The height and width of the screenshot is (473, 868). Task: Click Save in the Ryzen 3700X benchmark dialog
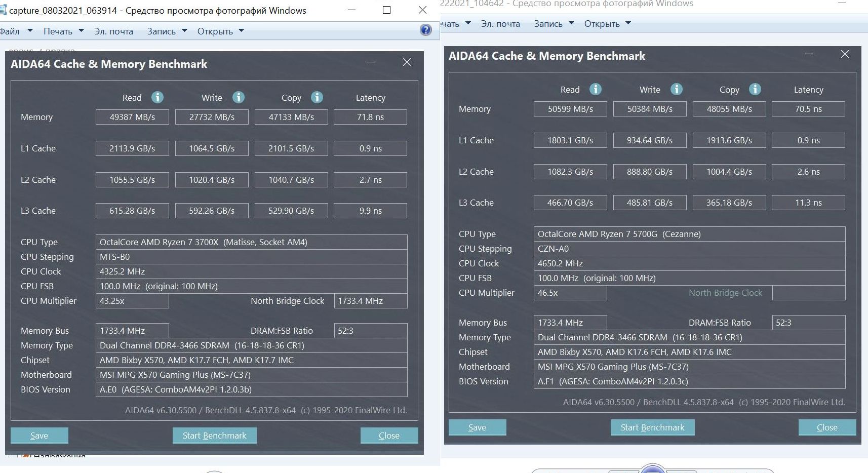(40, 436)
